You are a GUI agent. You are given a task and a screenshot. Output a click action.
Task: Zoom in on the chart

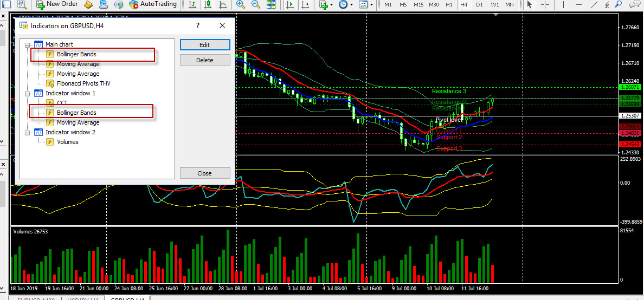point(241,4)
